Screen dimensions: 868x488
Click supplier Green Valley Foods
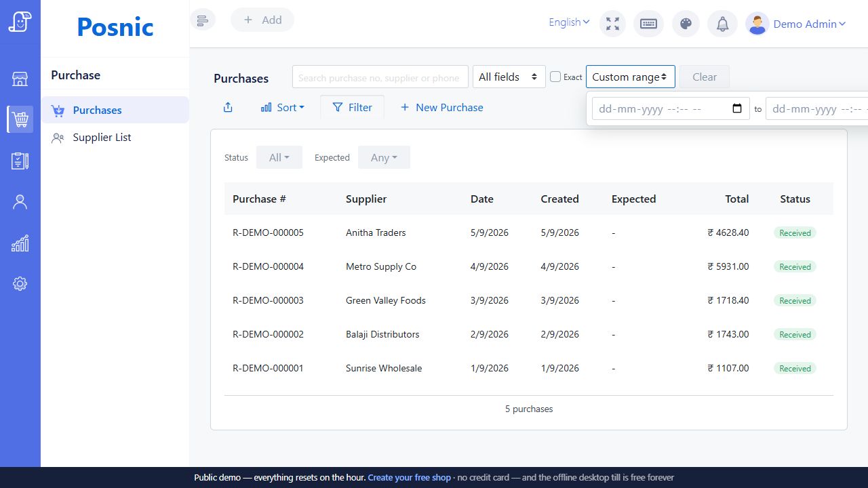pos(386,300)
